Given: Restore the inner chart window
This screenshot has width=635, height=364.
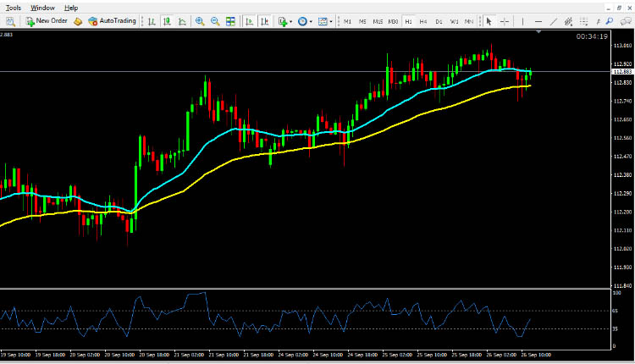Looking at the screenshot, I should point(619,8).
